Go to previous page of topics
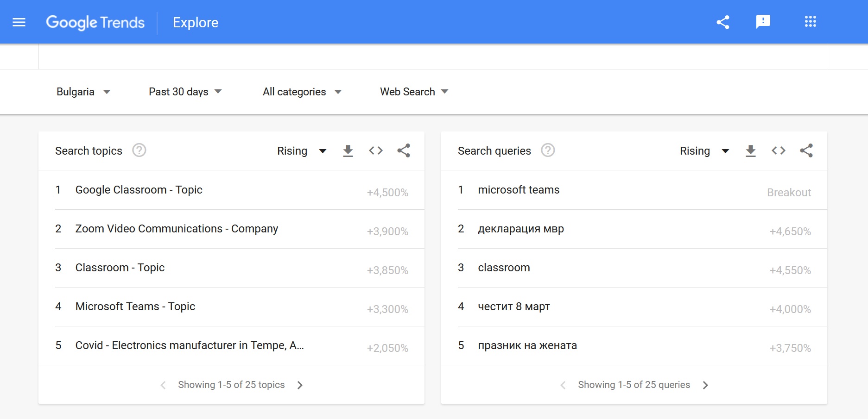868x419 pixels. (x=163, y=385)
